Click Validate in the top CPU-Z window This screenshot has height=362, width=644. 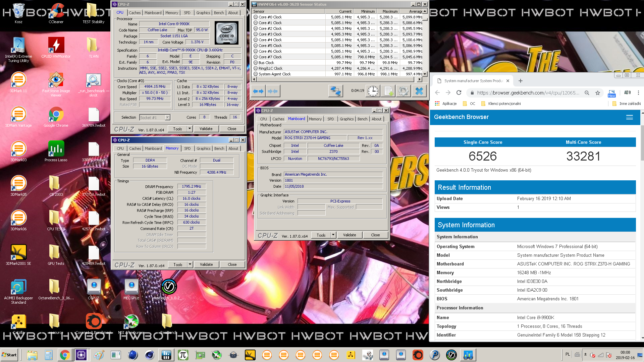[206, 129]
